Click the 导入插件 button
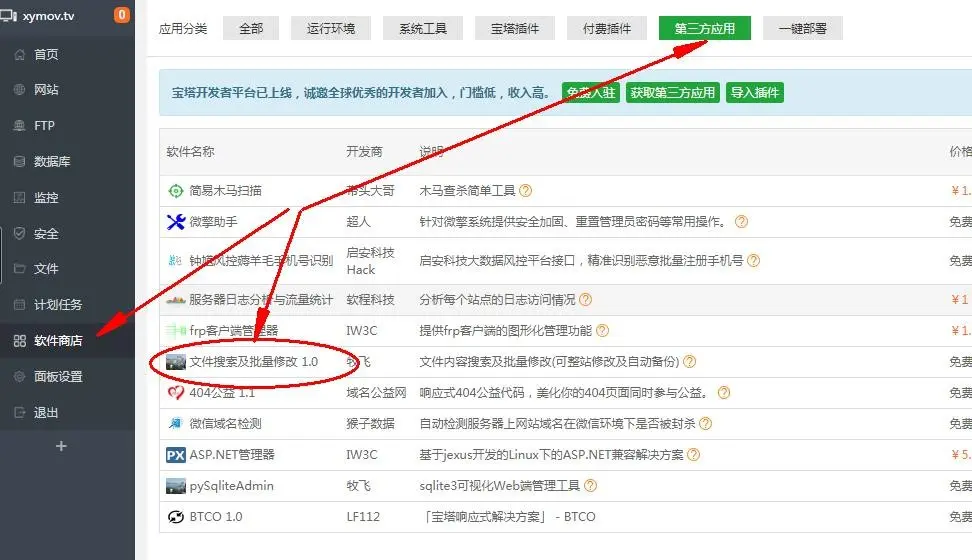 click(x=754, y=92)
